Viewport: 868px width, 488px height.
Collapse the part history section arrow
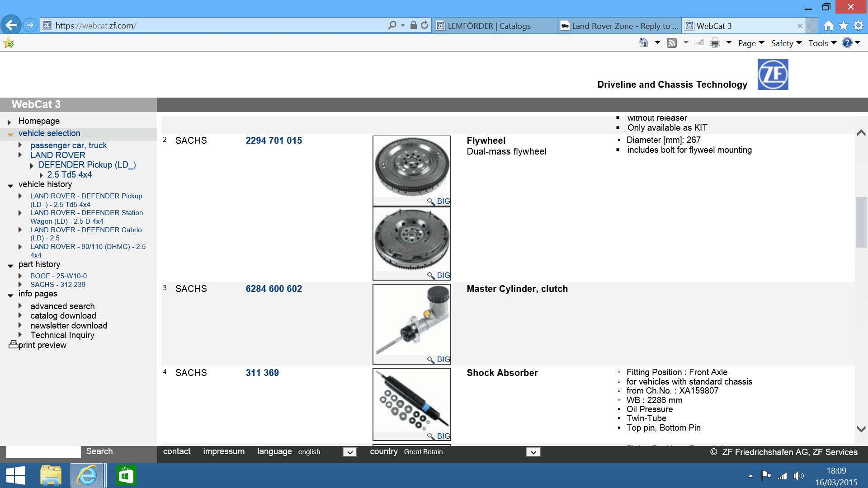10,265
